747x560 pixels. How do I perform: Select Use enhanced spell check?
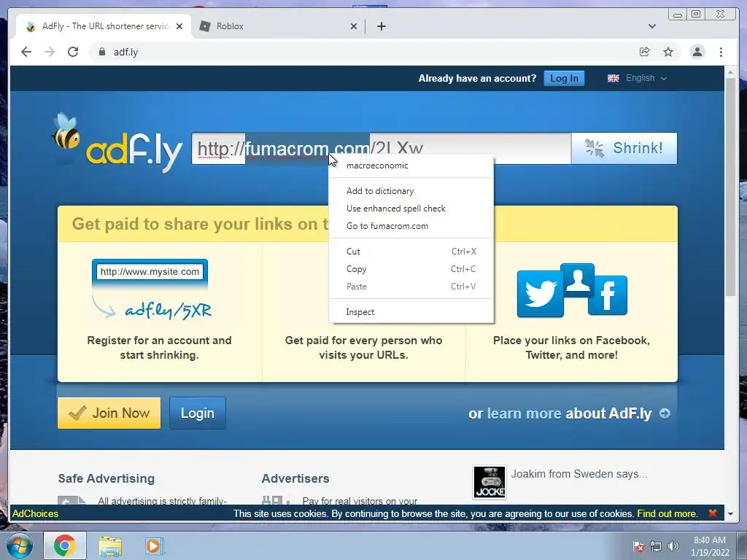pyautogui.click(x=411, y=209)
